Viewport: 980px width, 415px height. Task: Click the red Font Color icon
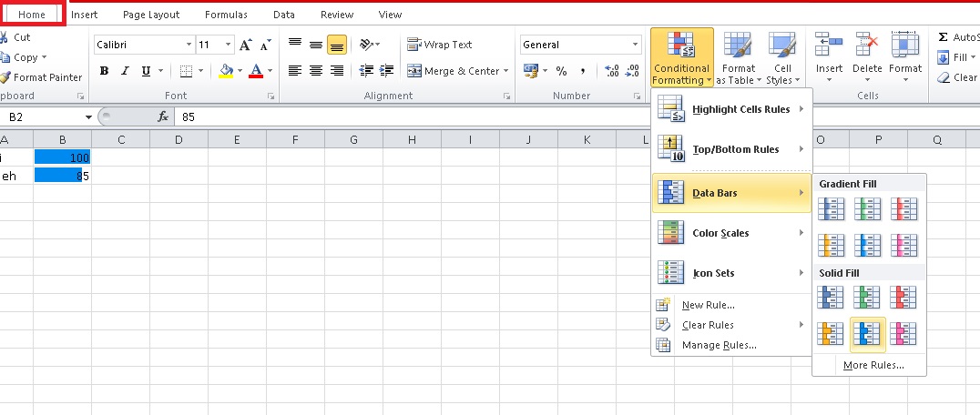(x=256, y=71)
